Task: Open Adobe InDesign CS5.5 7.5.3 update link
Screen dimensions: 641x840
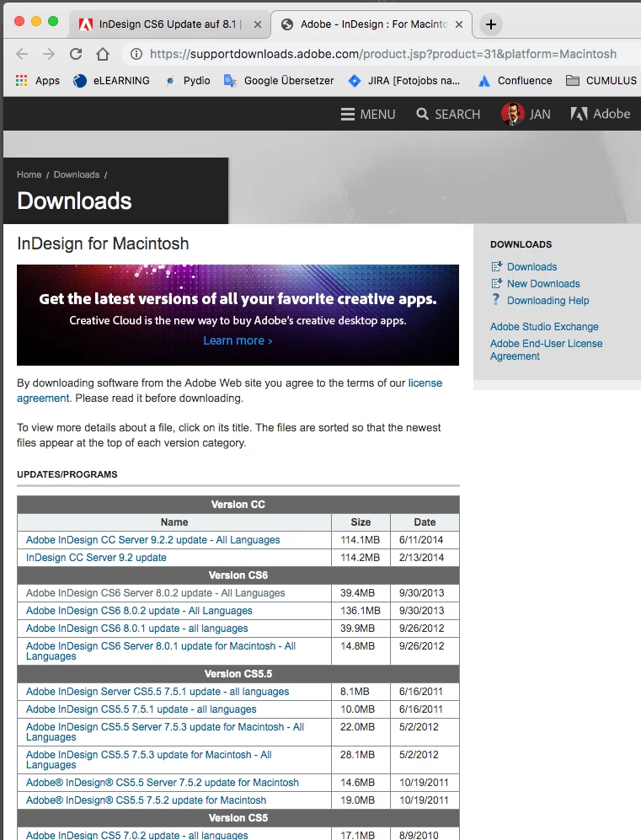Action: click(x=148, y=760)
